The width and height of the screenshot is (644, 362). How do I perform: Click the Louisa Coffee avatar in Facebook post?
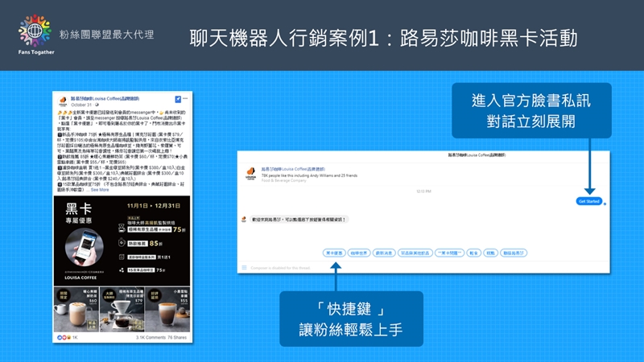63,101
